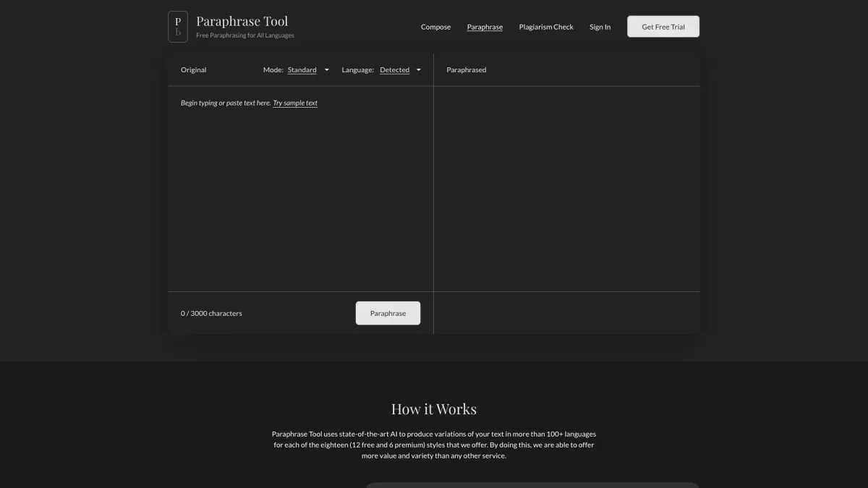Click the How it Works heading

[434, 409]
